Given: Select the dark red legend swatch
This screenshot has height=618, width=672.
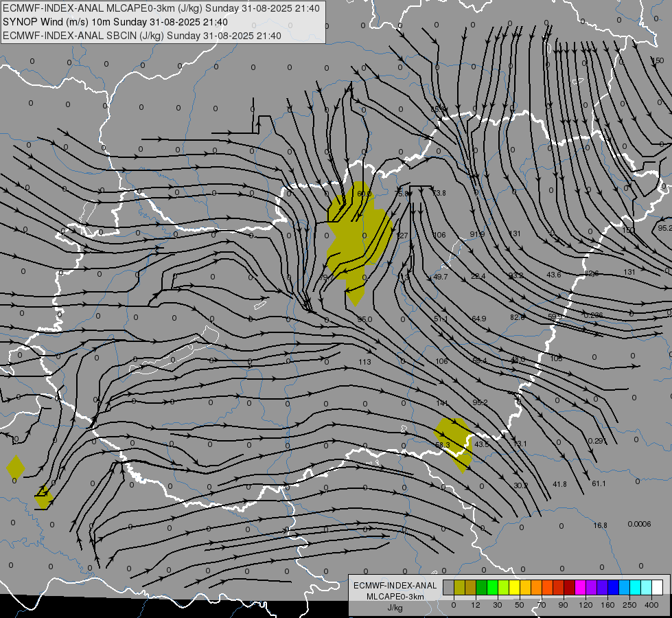Looking at the screenshot, I should (x=570, y=588).
